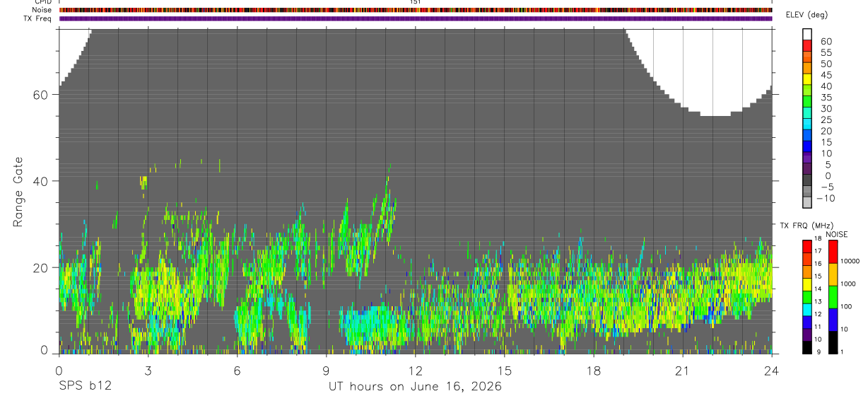868x401 pixels.
Task: Click the SPS b12 radar label
Action: click(x=85, y=387)
